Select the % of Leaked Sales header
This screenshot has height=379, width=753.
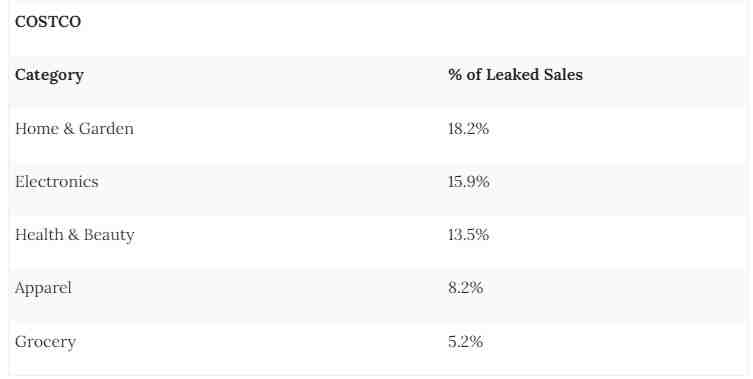point(515,74)
